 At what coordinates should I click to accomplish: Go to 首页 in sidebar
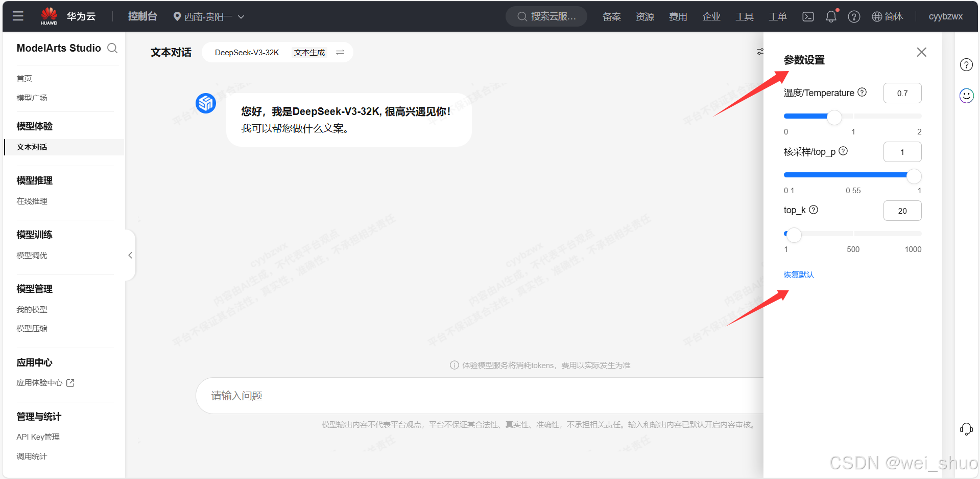pos(24,78)
